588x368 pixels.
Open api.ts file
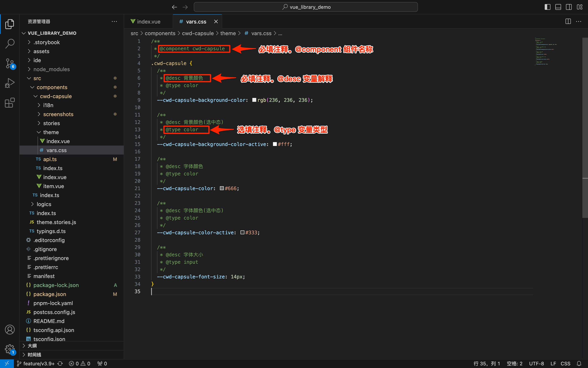pos(72,159)
